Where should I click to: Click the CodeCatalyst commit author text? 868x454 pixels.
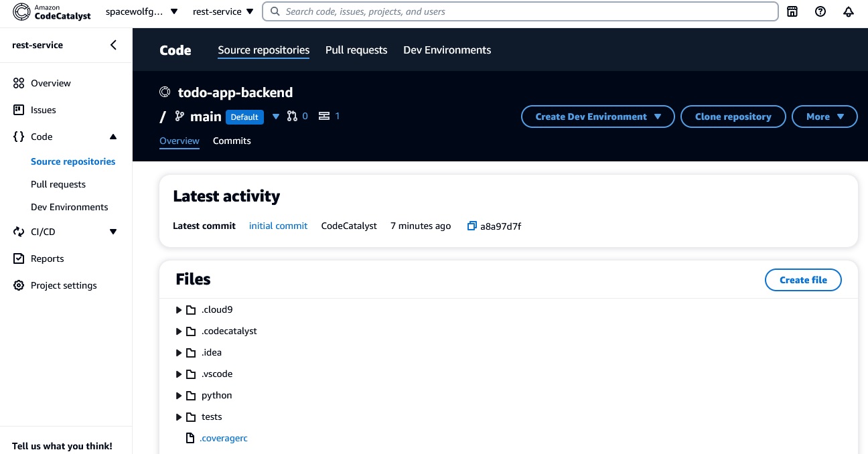[349, 226]
